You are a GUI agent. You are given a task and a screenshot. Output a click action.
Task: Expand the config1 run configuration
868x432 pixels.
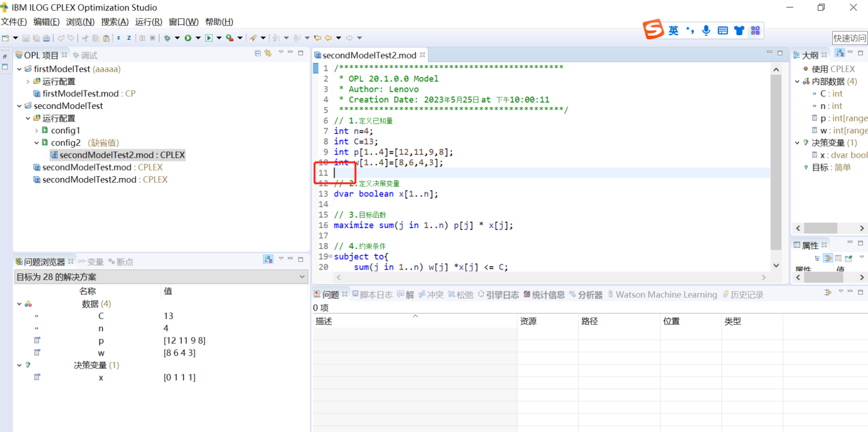click(x=37, y=131)
